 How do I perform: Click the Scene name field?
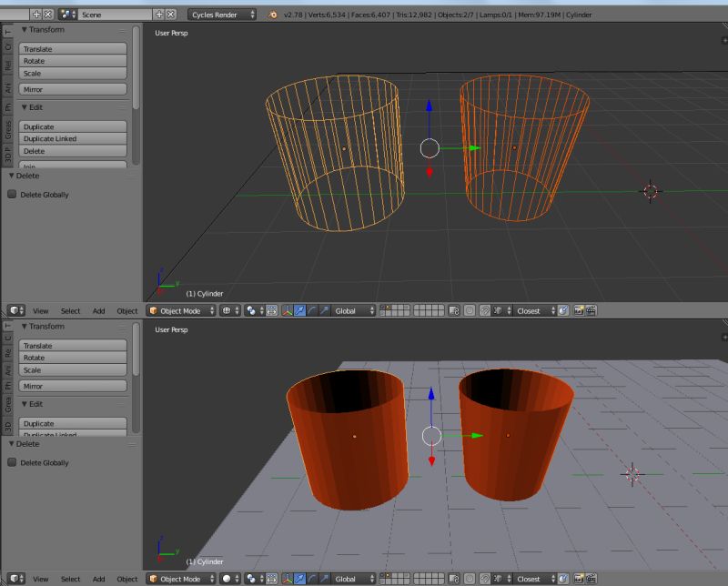(114, 15)
